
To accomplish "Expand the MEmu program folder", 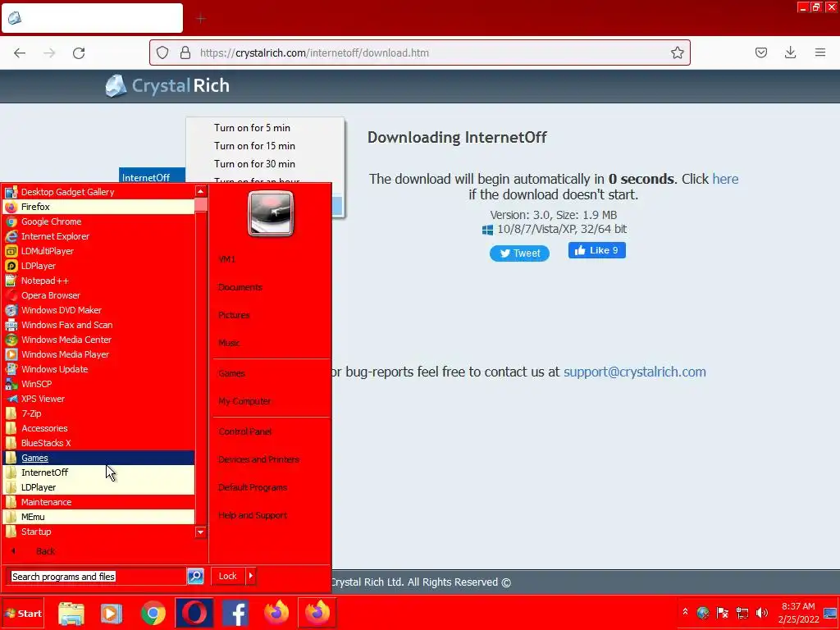I will coord(98,517).
